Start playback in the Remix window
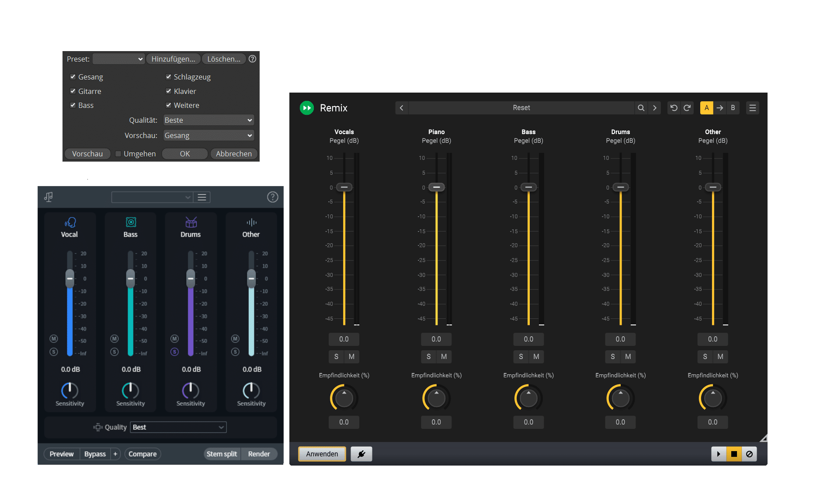813x504 pixels. (719, 454)
